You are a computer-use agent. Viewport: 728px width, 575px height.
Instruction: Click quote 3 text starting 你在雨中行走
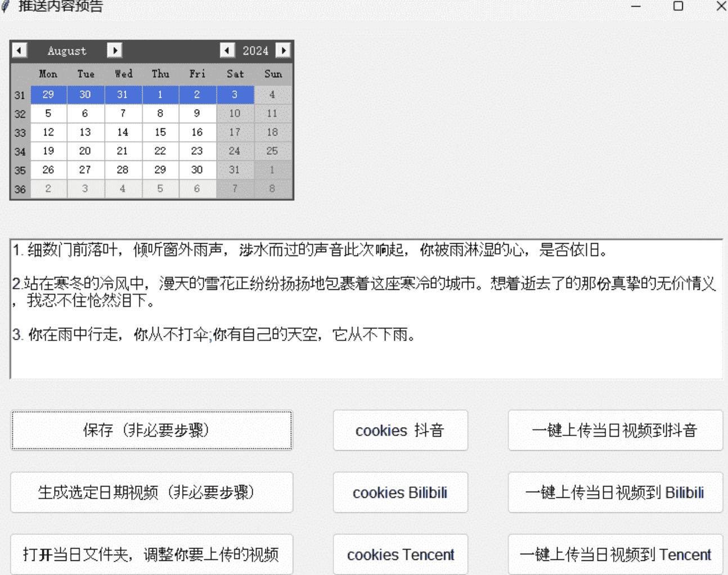pyautogui.click(x=214, y=335)
